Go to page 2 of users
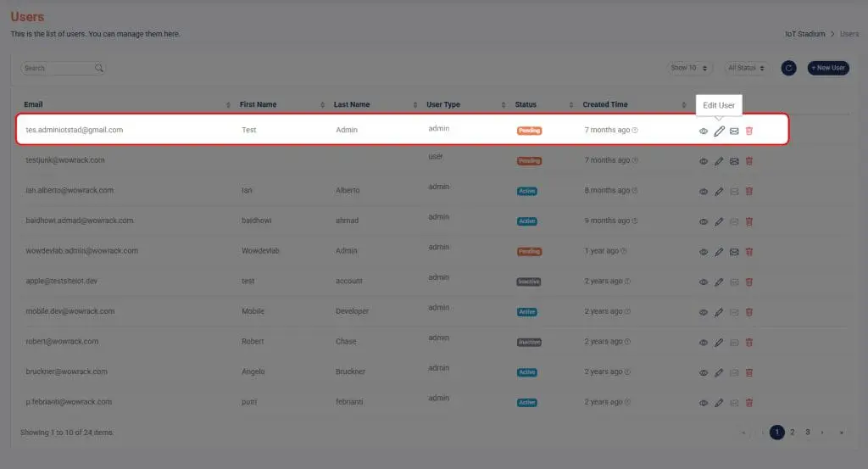 (793, 433)
